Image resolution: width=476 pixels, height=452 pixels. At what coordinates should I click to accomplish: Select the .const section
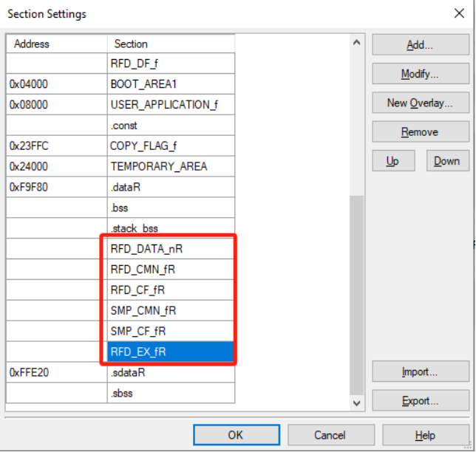(x=171, y=126)
